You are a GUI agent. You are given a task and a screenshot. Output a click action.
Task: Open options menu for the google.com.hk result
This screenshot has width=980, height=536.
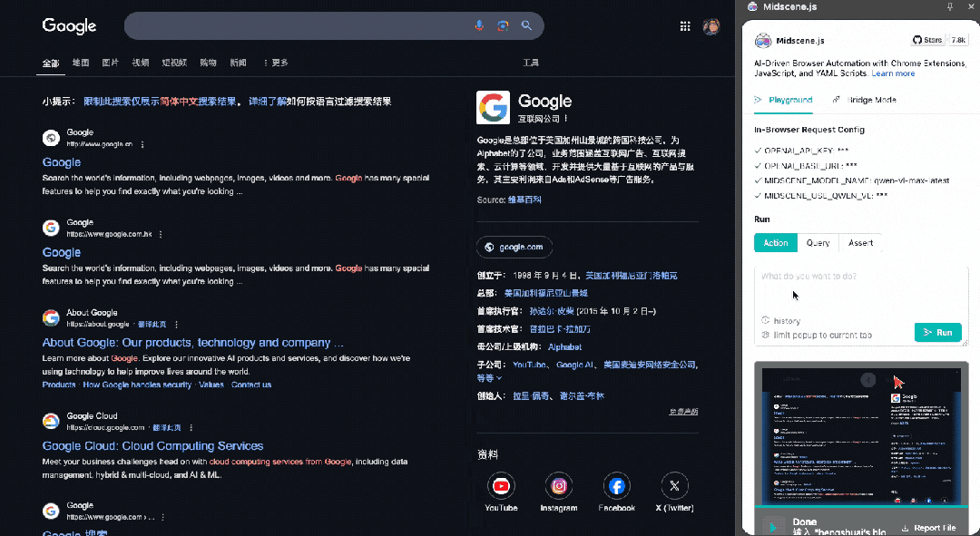[x=161, y=234]
